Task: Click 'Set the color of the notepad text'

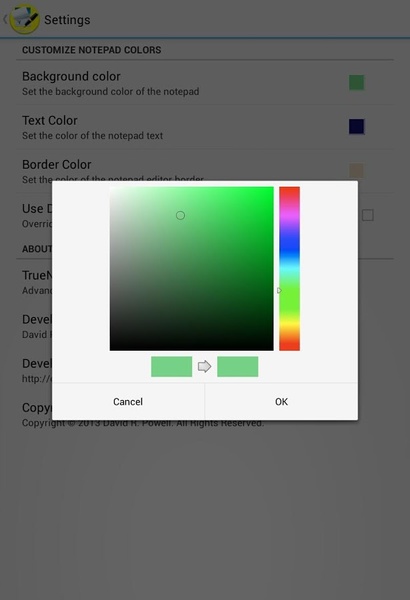Action: click(93, 136)
